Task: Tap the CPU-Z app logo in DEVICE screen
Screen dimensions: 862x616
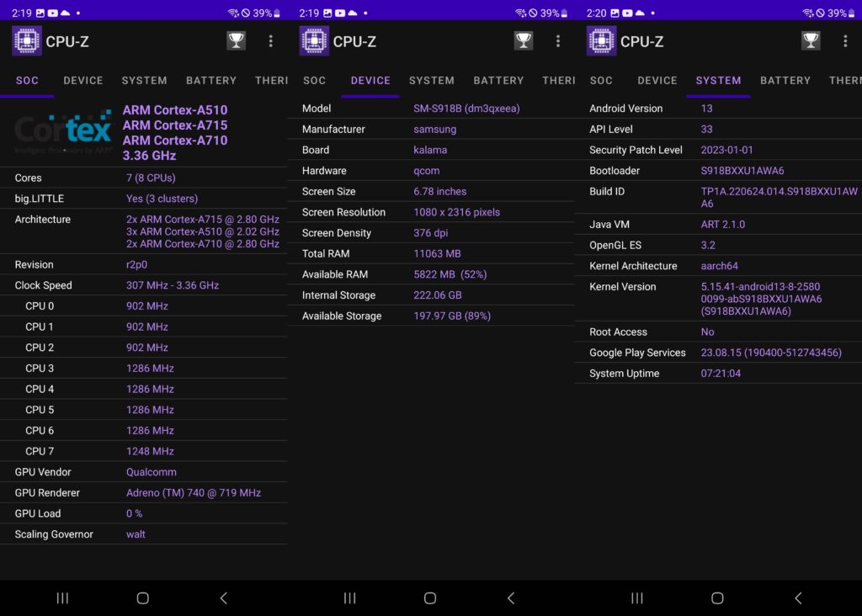Action: coord(314,40)
